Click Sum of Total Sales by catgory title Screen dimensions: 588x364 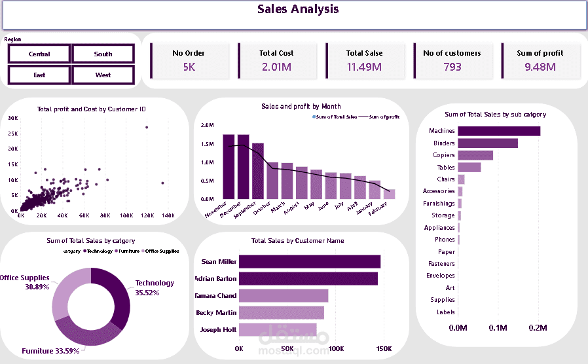[x=91, y=241]
